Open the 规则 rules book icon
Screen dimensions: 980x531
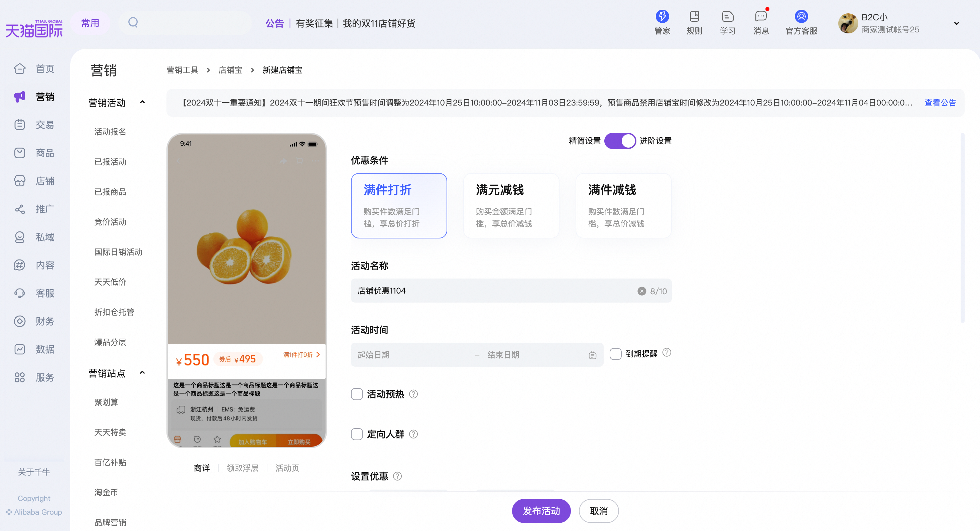(694, 16)
